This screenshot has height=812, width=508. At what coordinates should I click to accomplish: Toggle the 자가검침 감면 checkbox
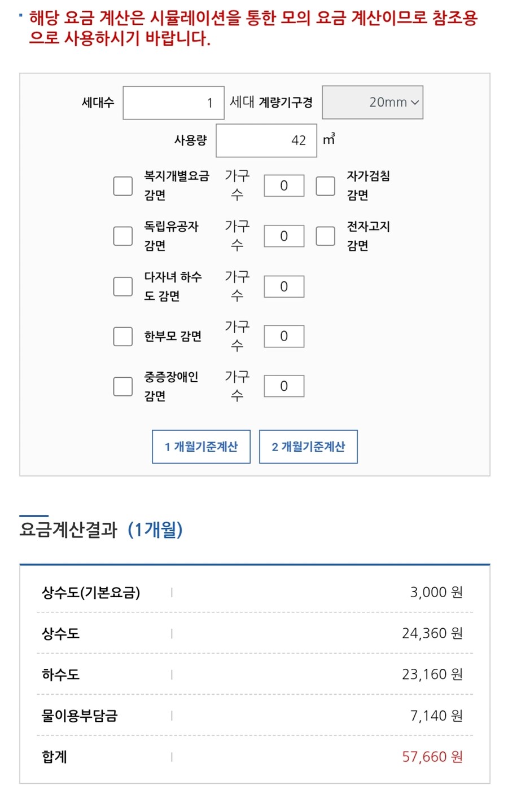(x=325, y=186)
